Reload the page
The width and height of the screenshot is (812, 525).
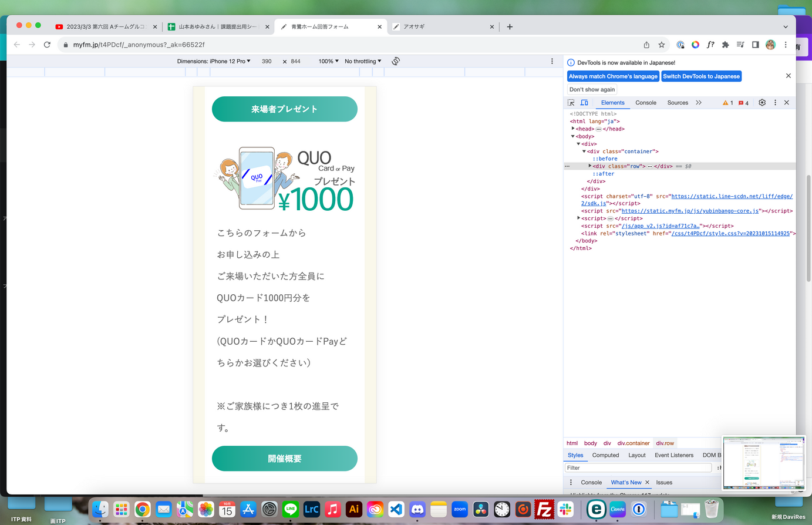[47, 45]
